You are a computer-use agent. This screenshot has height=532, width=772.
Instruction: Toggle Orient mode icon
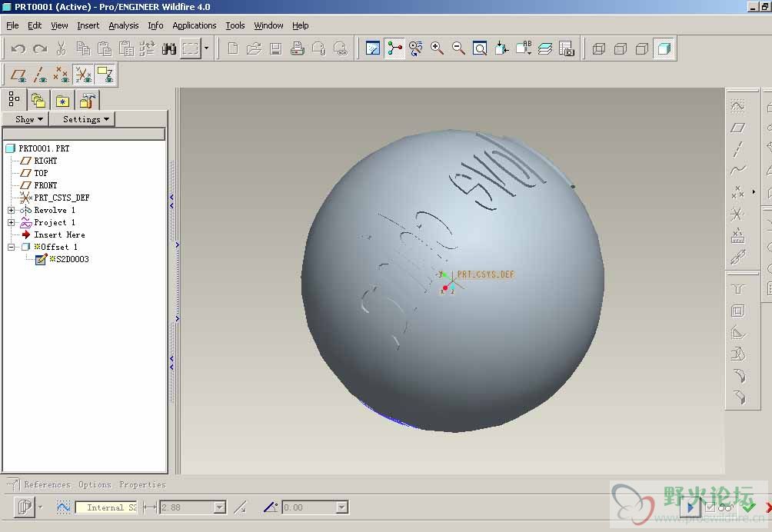click(x=416, y=48)
